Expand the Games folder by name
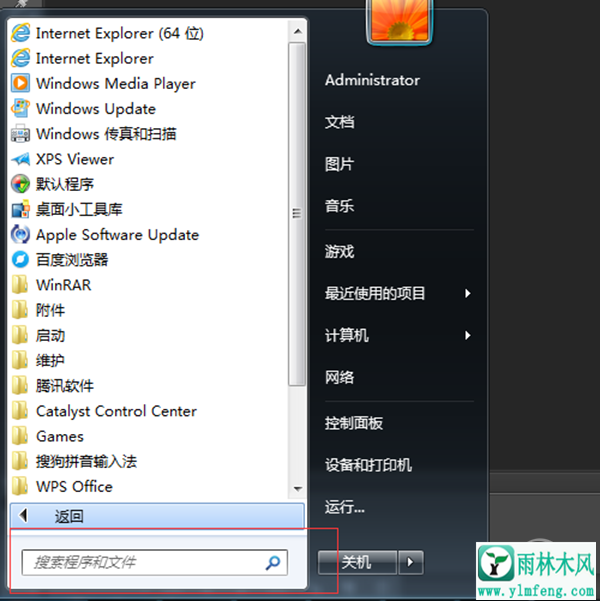Image resolution: width=600 pixels, height=601 pixels. coord(59,437)
